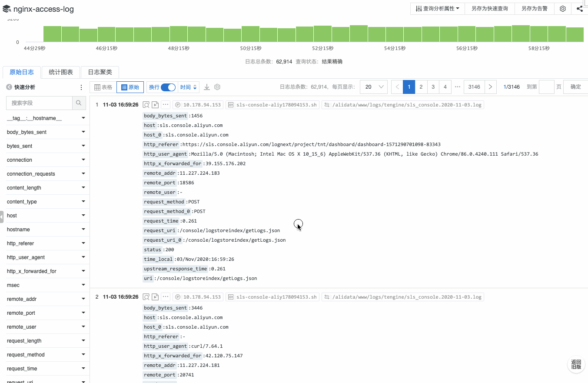Collapse the quick analysis panel arrow
The image size is (588, 383).
[9, 87]
